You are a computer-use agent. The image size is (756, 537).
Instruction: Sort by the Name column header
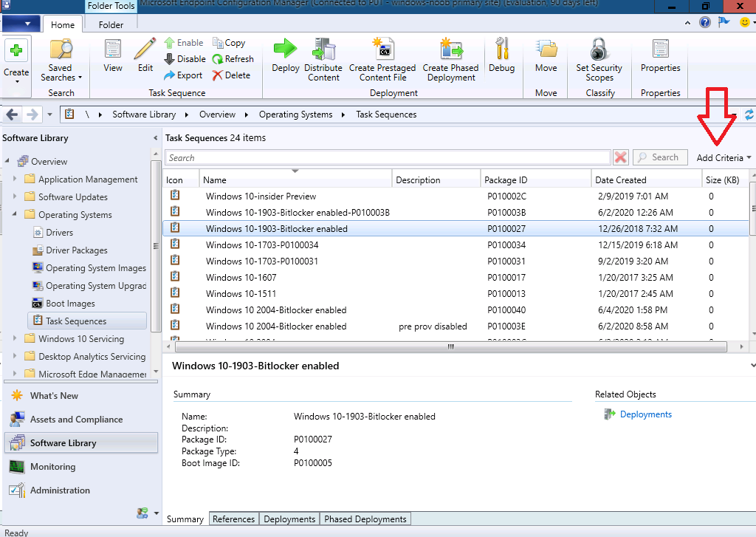(x=295, y=179)
